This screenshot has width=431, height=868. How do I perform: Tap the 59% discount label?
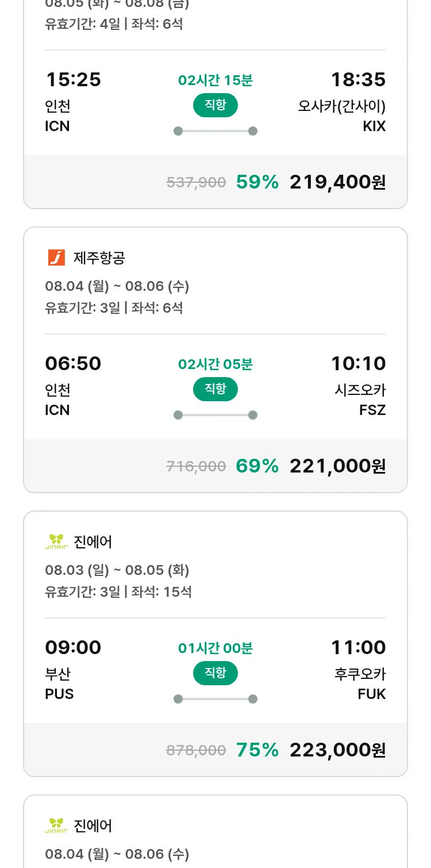(257, 182)
